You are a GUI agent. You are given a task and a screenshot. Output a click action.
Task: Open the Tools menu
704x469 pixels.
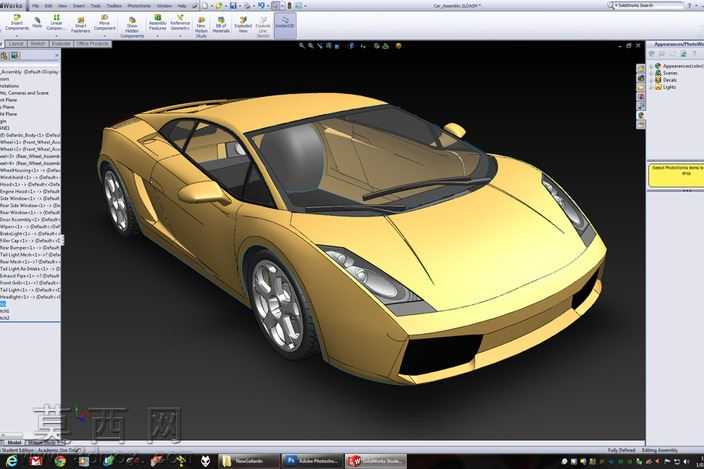point(96,6)
